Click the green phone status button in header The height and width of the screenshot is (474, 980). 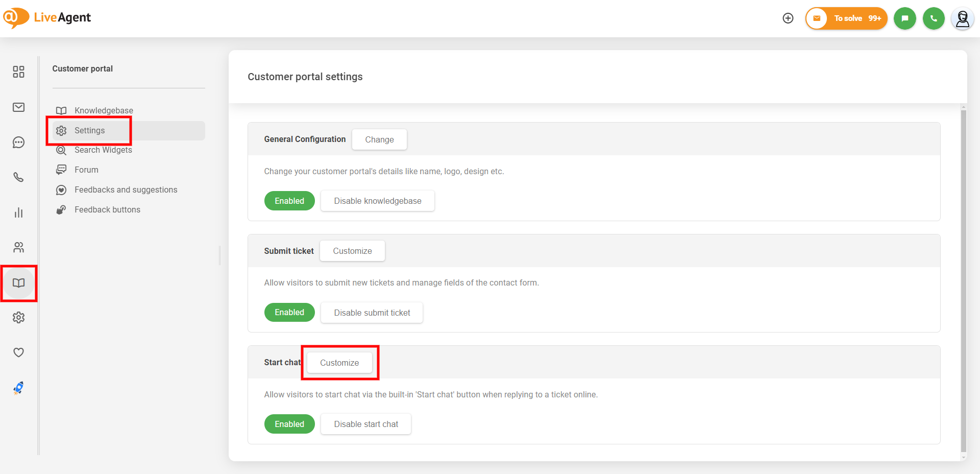(934, 18)
